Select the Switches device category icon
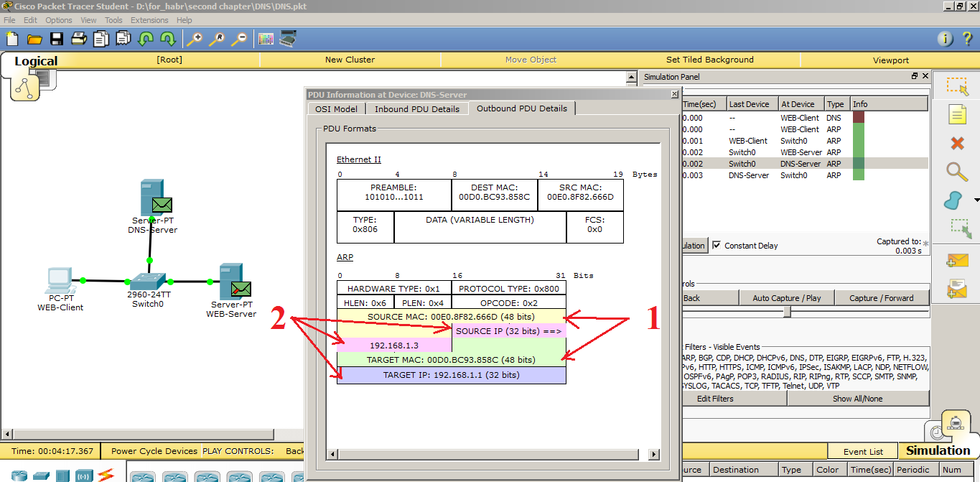This screenshot has width=980, height=482. (x=41, y=476)
